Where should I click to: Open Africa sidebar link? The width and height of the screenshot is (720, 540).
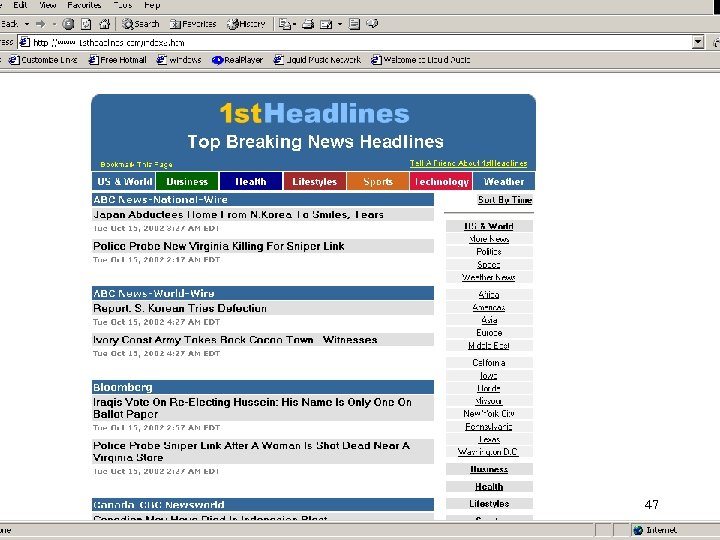(489, 294)
